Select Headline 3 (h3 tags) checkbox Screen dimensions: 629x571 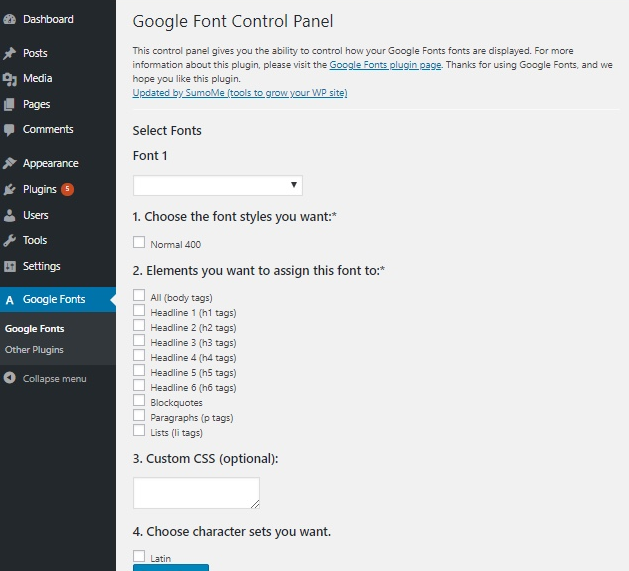[139, 340]
